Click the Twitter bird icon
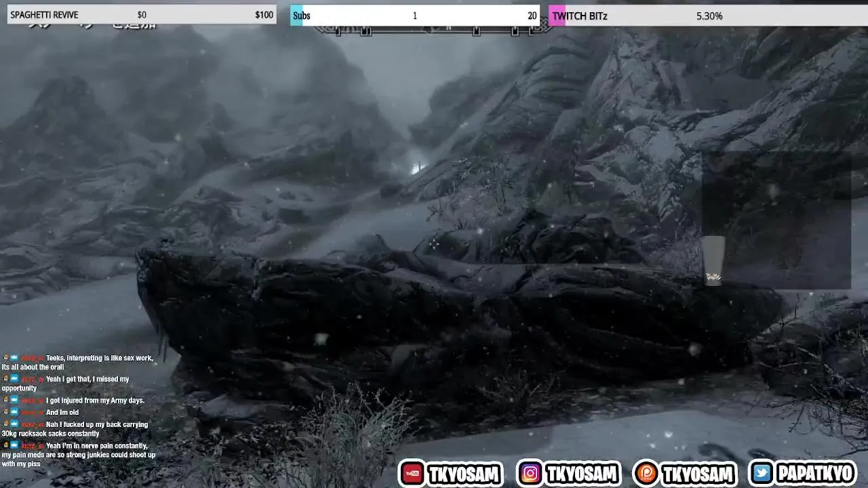 (762, 474)
